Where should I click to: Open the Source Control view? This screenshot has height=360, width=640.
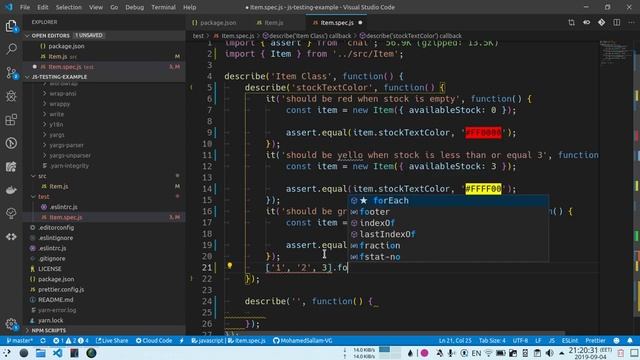[11, 73]
